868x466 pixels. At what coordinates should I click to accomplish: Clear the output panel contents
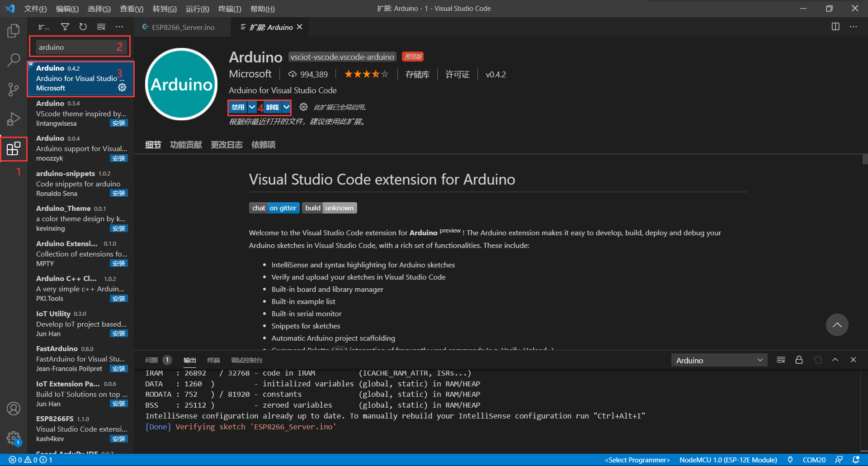coord(781,360)
